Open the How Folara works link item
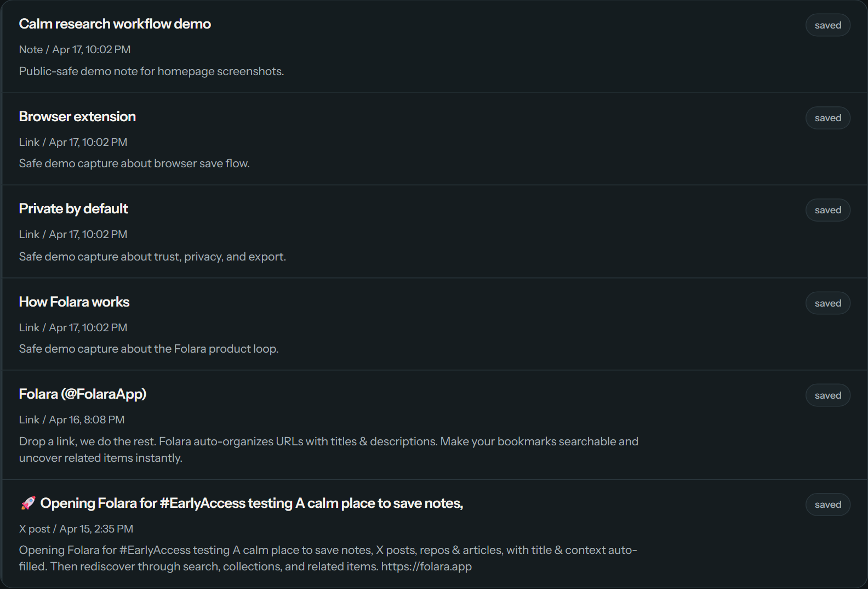The height and width of the screenshot is (589, 868). 74,301
